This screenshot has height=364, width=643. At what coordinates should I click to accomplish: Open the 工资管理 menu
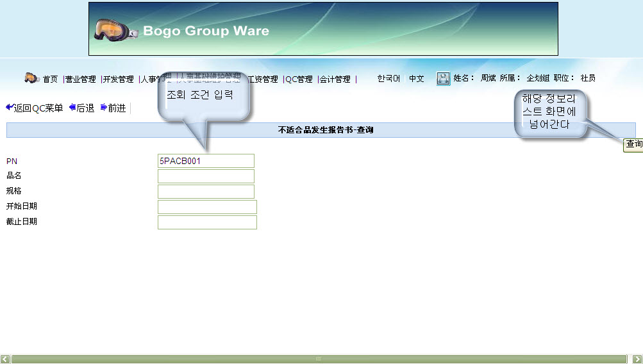263,79
